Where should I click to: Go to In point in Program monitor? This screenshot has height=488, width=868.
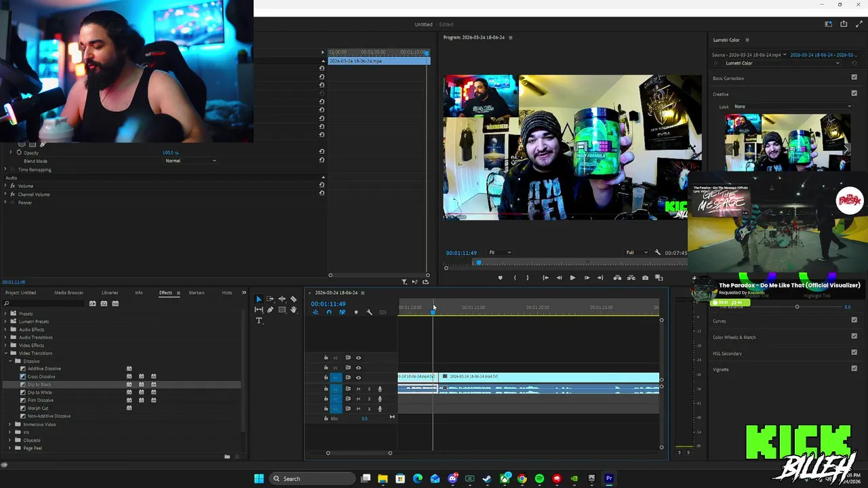coord(545,278)
